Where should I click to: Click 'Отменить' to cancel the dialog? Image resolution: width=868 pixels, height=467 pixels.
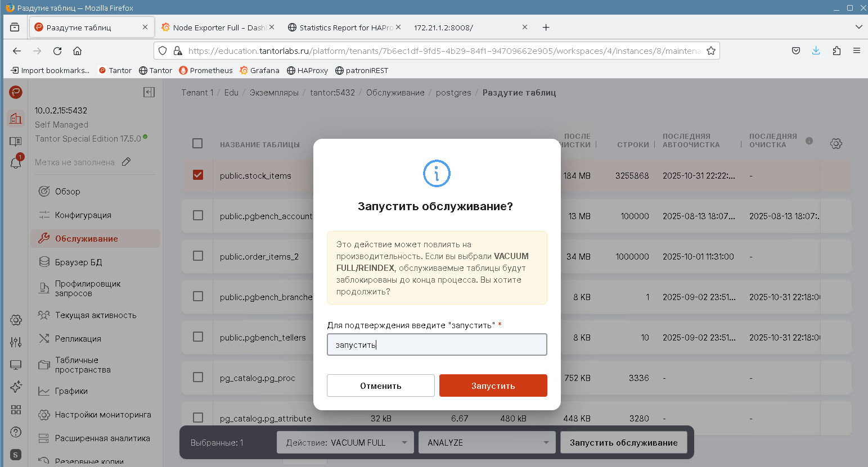(x=381, y=386)
